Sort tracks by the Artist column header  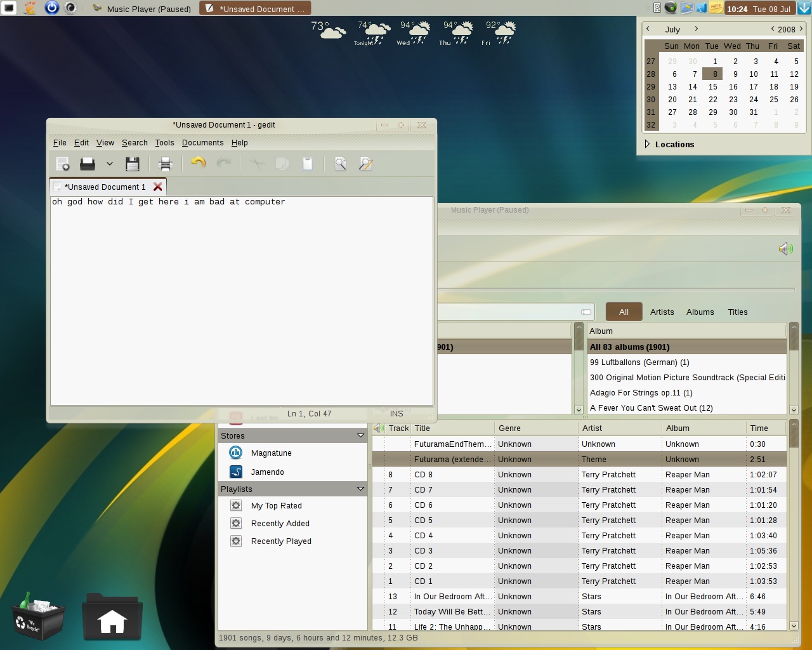point(619,428)
